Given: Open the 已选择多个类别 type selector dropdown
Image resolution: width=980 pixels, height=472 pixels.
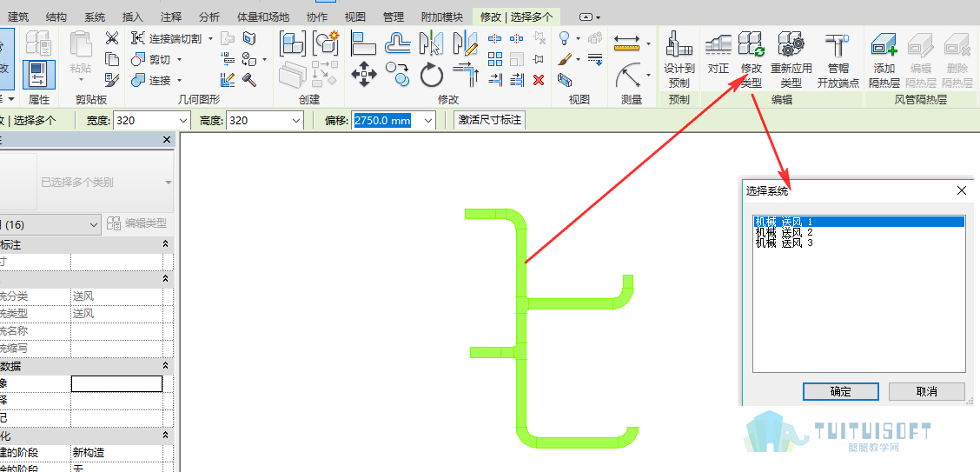Looking at the screenshot, I should (x=169, y=183).
